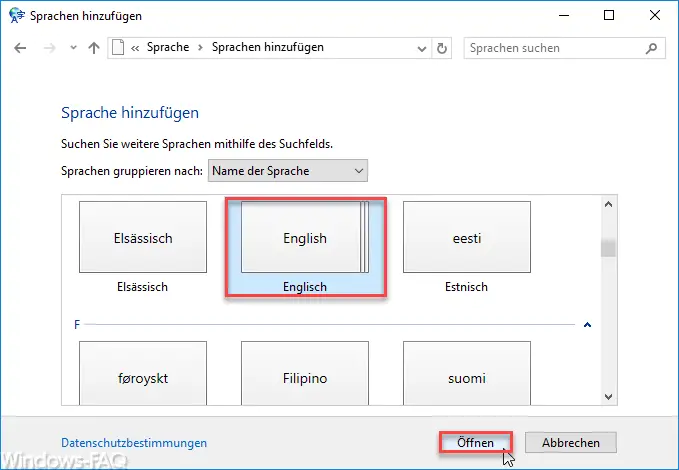Click the Sprache breadcrumb in address bar
The image size is (679, 470).
pos(168,47)
